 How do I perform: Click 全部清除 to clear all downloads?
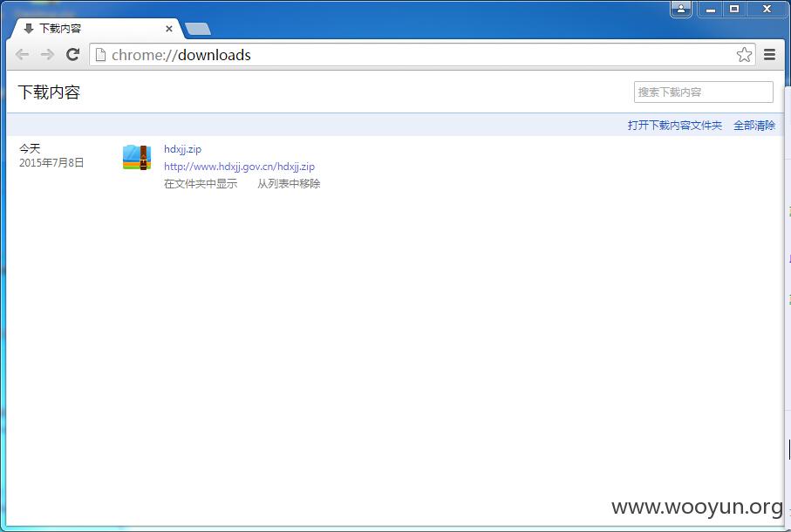(754, 125)
